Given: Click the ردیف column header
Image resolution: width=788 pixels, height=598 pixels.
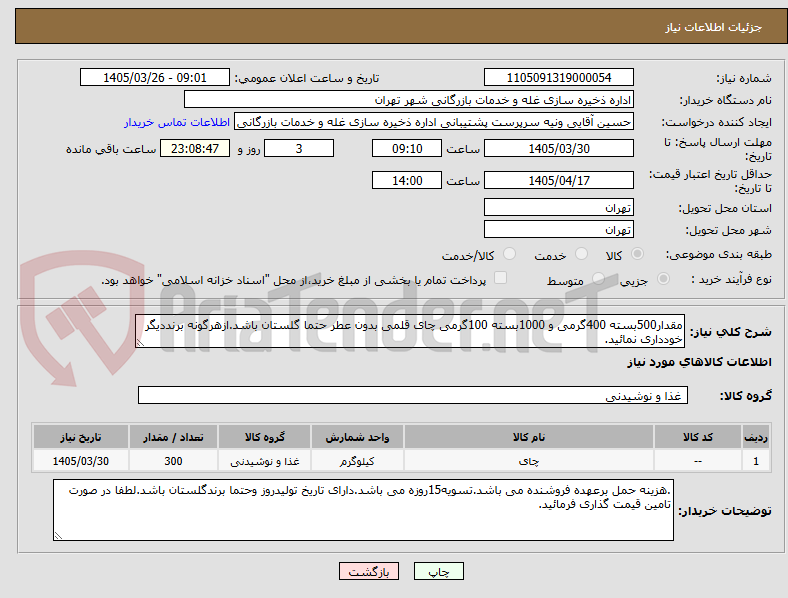Looking at the screenshot, I should (x=756, y=437).
